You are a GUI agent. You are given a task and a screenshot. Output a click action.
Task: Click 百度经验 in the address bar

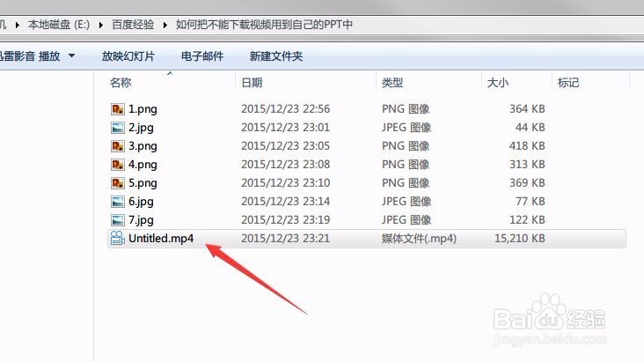[133, 25]
